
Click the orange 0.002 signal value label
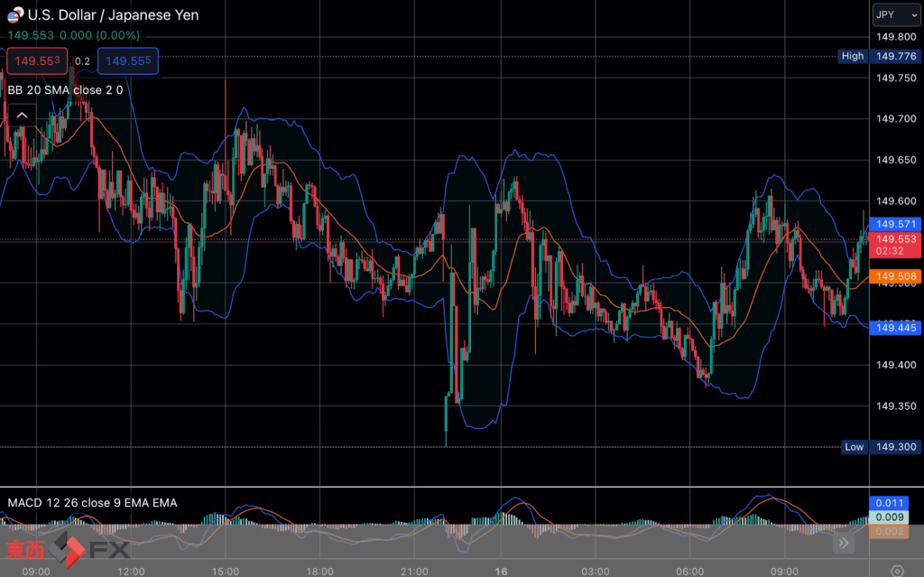point(889,532)
